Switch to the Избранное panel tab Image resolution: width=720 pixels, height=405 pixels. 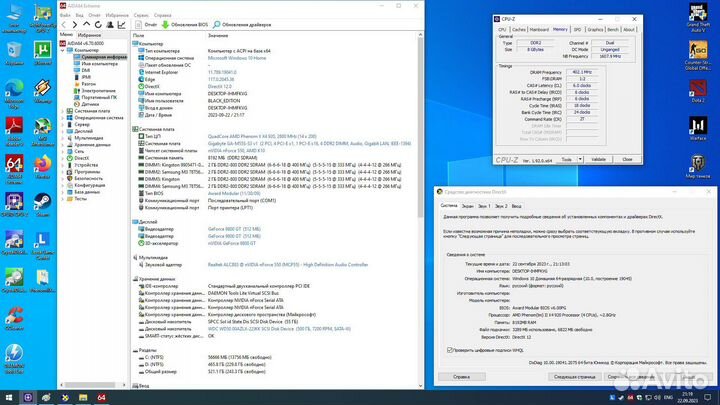click(89, 35)
